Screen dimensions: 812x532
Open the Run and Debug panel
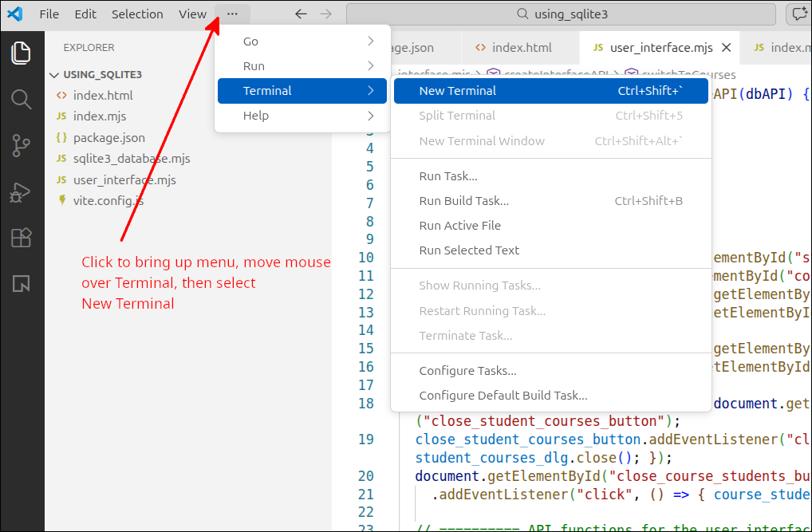point(22,191)
